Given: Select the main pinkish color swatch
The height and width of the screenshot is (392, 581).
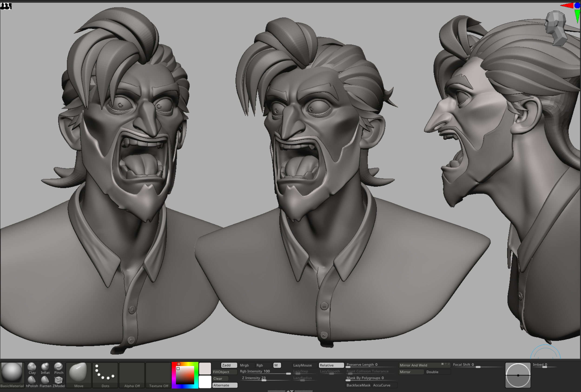Looking at the screenshot, I should (205, 369).
